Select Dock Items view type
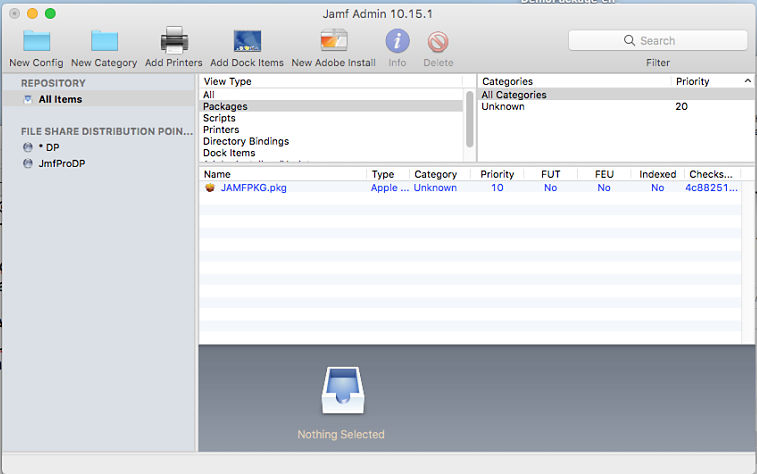 click(331, 153)
